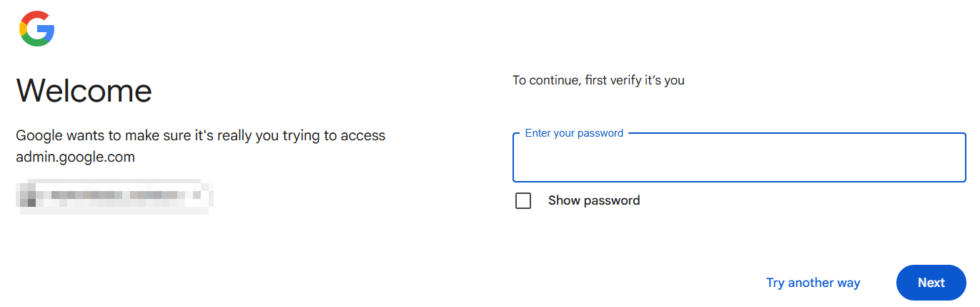The image size is (980, 307).
Task: Place cursor inside the password box
Action: click(x=739, y=160)
